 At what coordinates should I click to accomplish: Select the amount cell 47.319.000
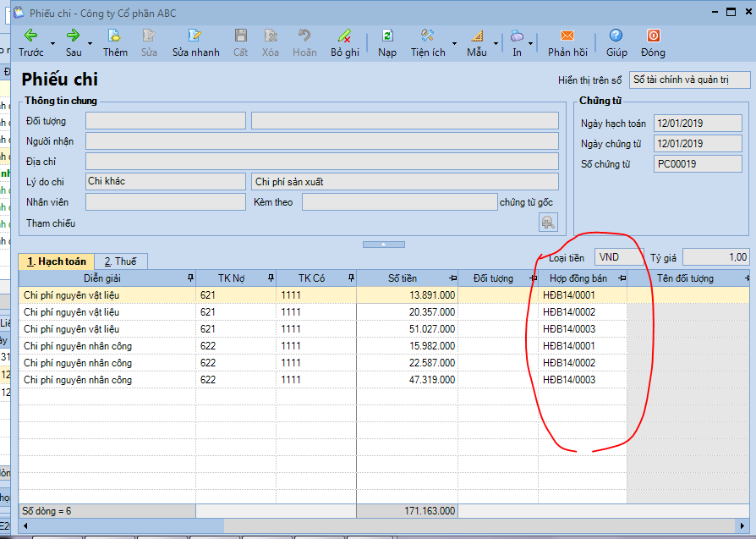[408, 380]
